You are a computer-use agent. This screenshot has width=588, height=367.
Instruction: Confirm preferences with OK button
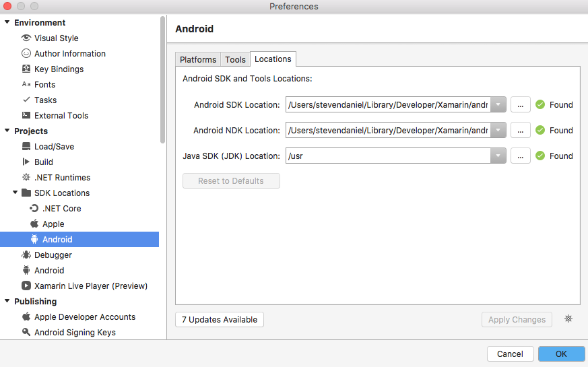coord(561,354)
